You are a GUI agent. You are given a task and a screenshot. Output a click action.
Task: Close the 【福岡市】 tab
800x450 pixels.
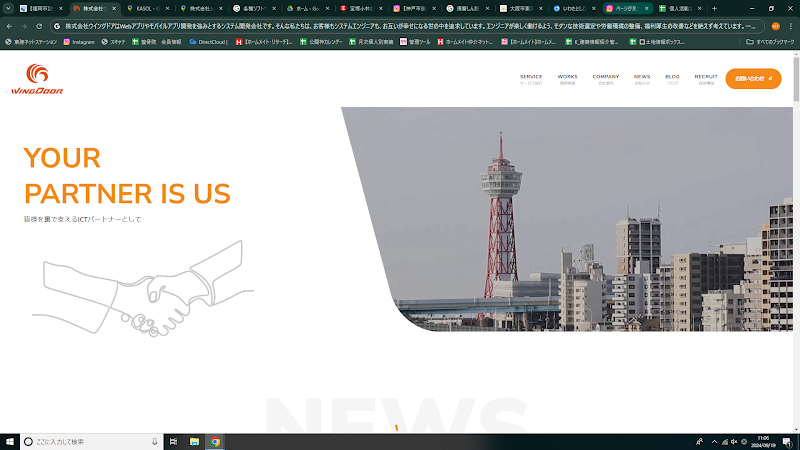pyautogui.click(x=61, y=8)
